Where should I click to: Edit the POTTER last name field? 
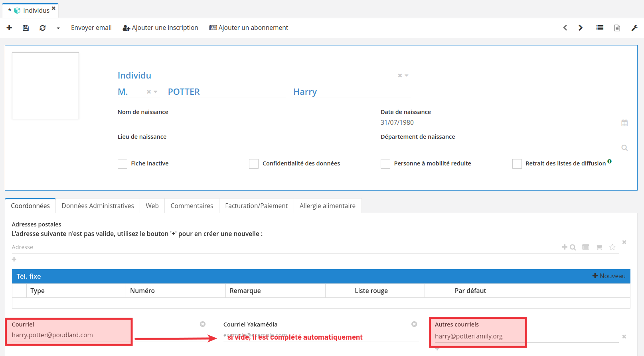coord(226,92)
